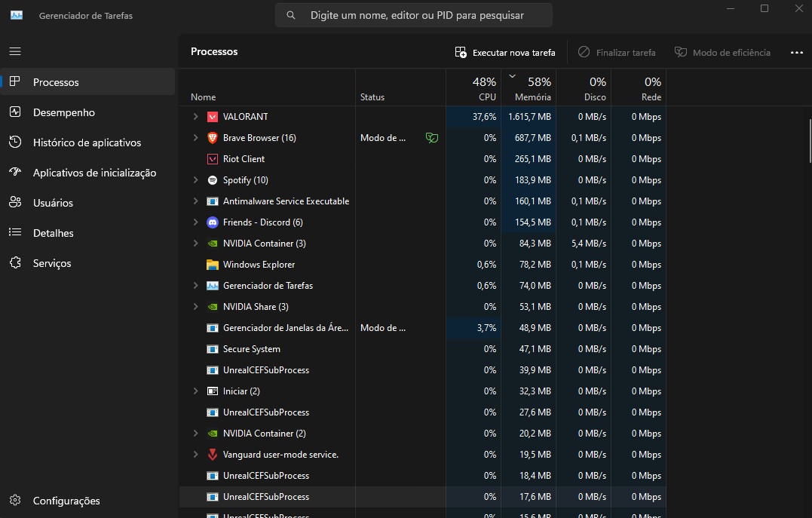812x518 pixels.
Task: Expand the Brave Browser (16) group
Action: 196,138
